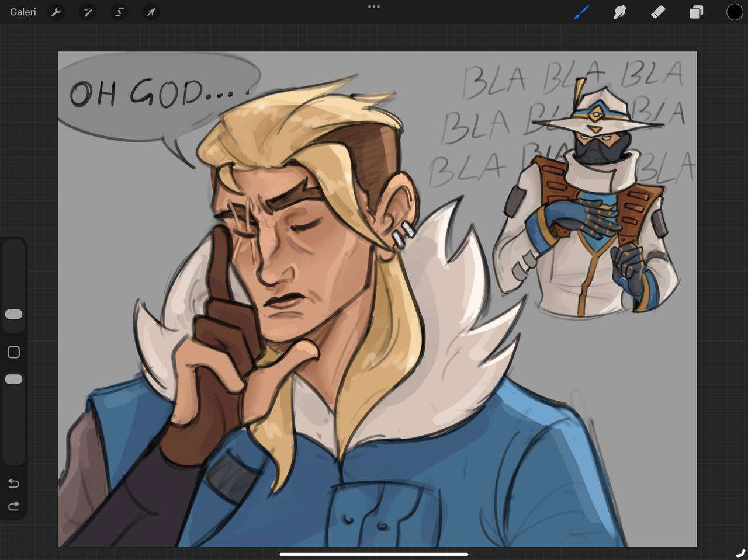Image resolution: width=748 pixels, height=560 pixels.
Task: Open the active color picker circle
Action: coord(735,12)
